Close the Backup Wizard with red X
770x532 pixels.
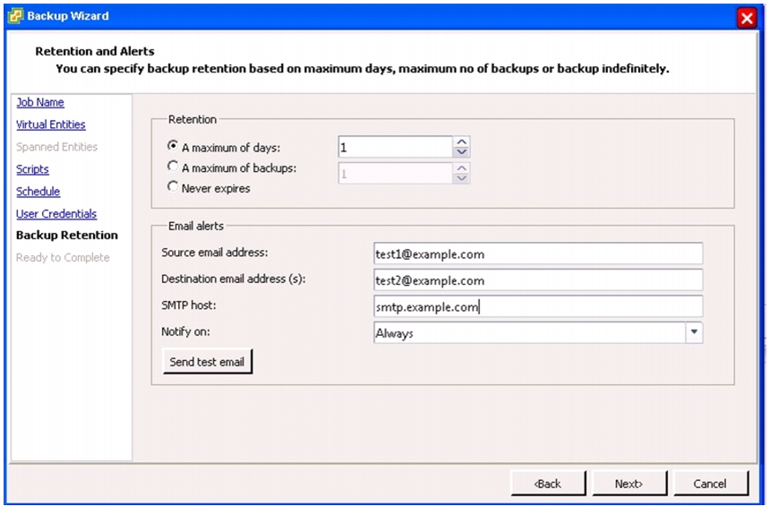point(747,18)
